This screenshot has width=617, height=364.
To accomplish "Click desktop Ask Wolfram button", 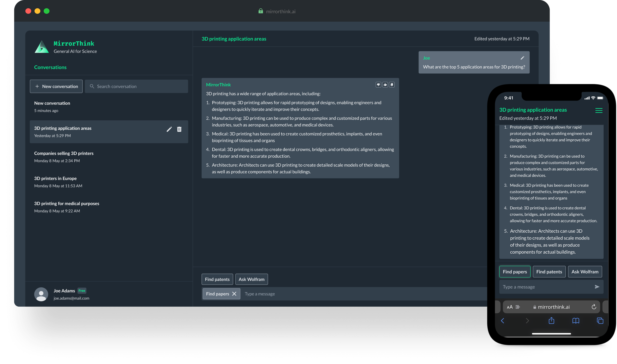I will click(x=251, y=279).
